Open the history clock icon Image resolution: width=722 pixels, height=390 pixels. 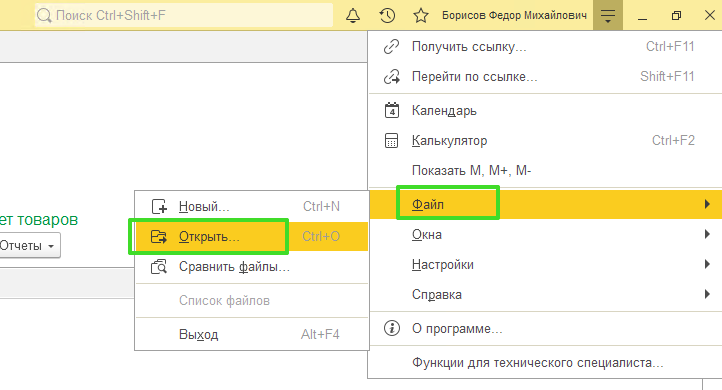pyautogui.click(x=387, y=16)
